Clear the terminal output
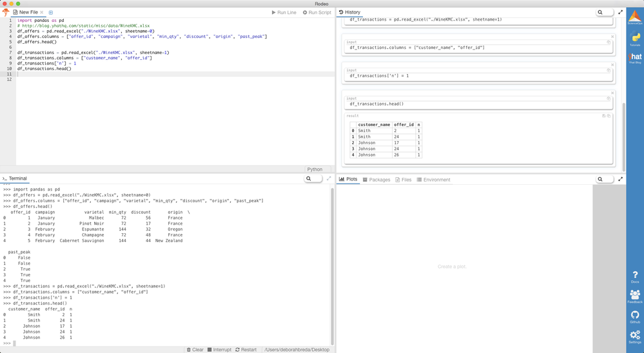This screenshot has width=644, height=353. click(x=195, y=350)
